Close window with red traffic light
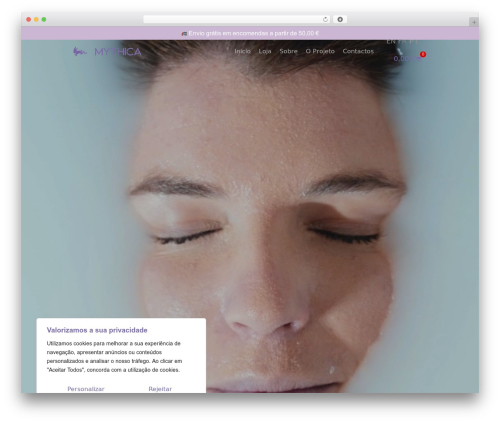 pyautogui.click(x=29, y=19)
